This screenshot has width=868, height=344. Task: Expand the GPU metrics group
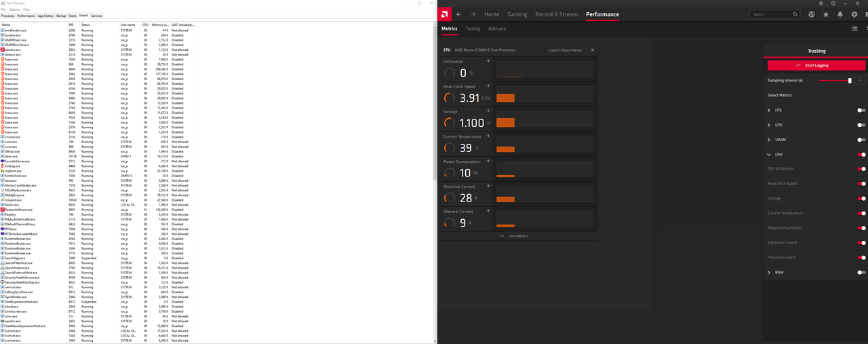pyautogui.click(x=769, y=125)
